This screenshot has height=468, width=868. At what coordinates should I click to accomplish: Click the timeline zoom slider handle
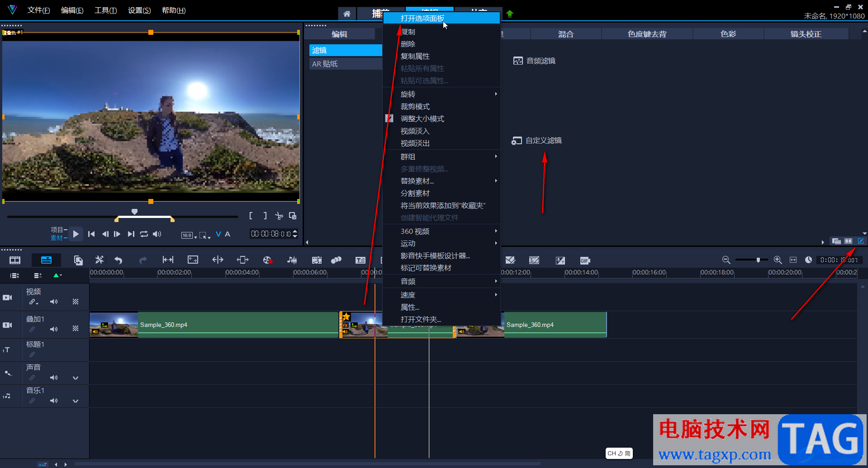click(x=758, y=260)
